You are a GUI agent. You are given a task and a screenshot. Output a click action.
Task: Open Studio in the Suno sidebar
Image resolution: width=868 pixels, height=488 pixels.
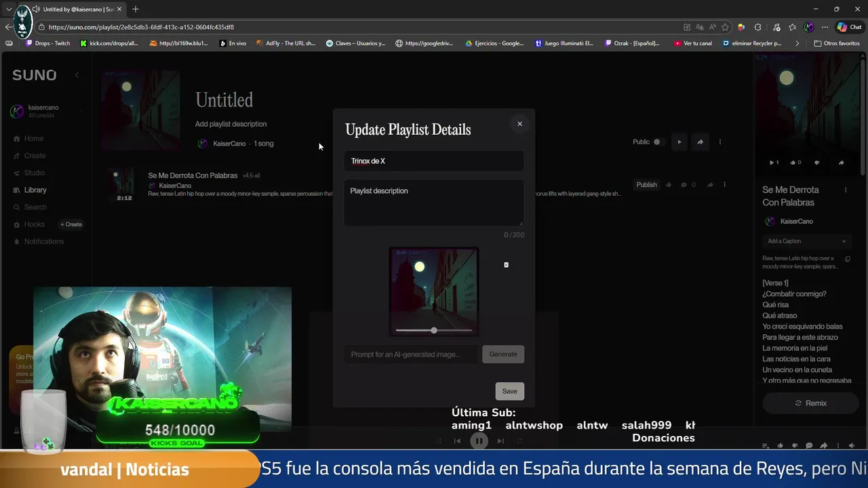[x=34, y=173]
